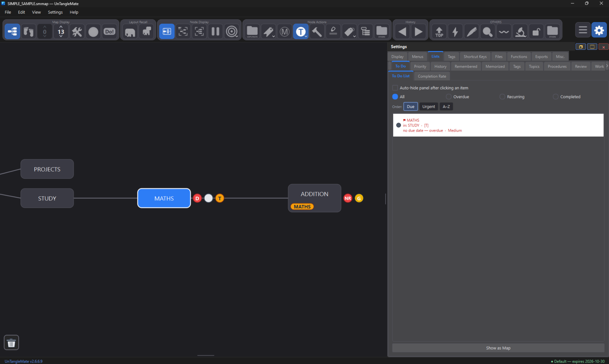Screen dimensions: 609x364
Task: Click the yellow G badge beside ADDITION
Action: 359,198
